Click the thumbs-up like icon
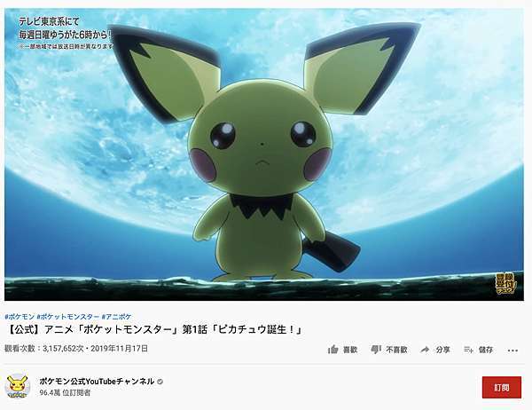Viewport: 532px width, 410px height. [x=332, y=349]
